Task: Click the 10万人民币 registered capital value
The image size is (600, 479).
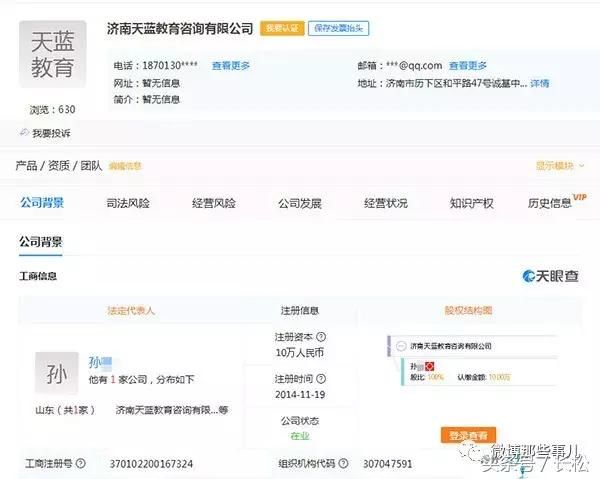Action: pos(300,353)
